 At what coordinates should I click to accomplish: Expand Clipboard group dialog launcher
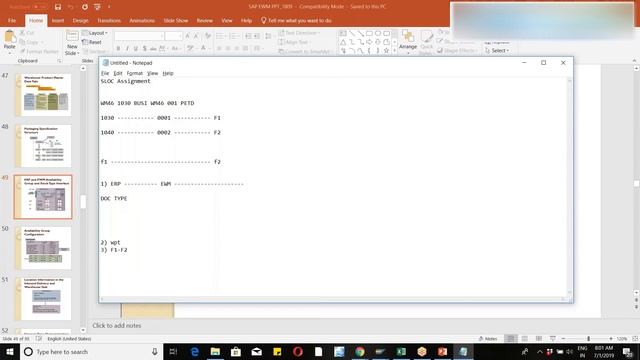[60, 61]
